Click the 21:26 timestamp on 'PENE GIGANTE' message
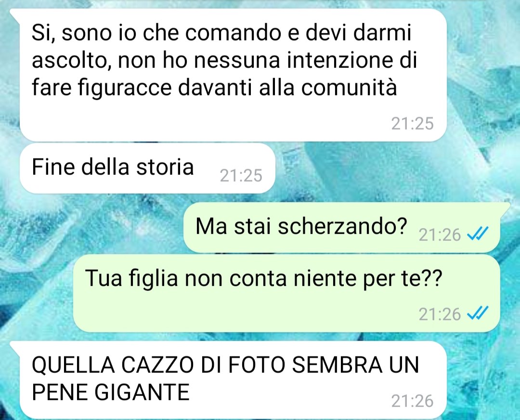520x420 pixels. click(412, 401)
